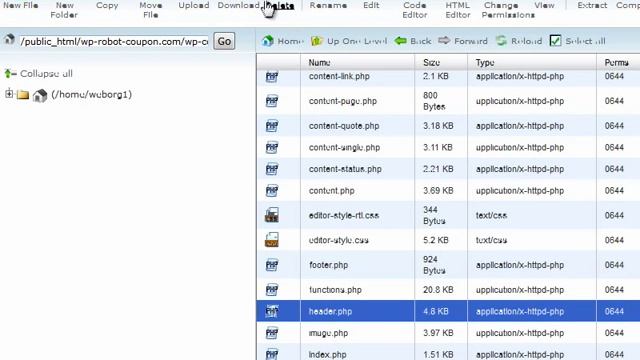This screenshot has width=640, height=360.
Task: Click the CSS icon for editor-style-rtl.css
Action: (272, 215)
